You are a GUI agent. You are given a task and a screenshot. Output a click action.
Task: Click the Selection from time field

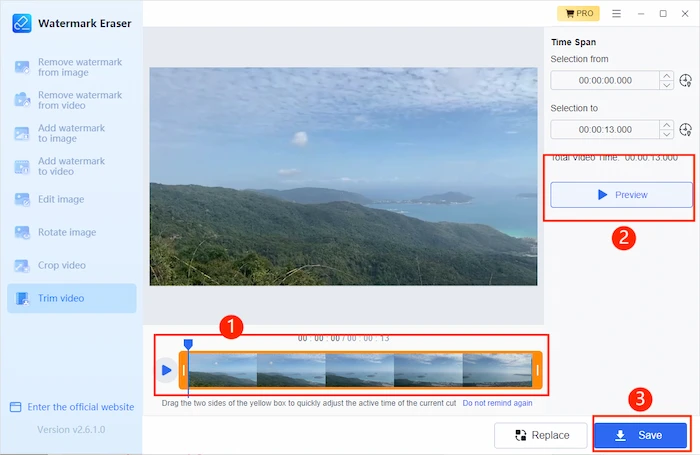[605, 81]
